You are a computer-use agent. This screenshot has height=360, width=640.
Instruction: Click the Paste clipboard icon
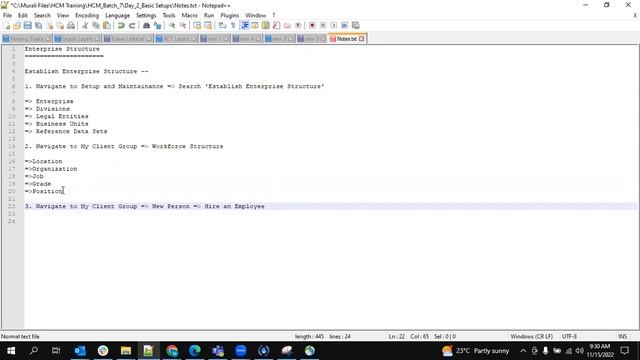pos(107,25)
